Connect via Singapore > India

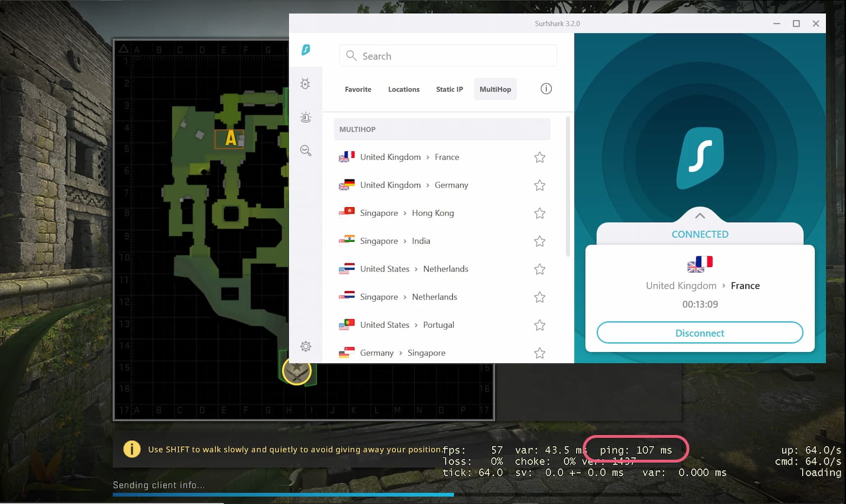pos(442,241)
